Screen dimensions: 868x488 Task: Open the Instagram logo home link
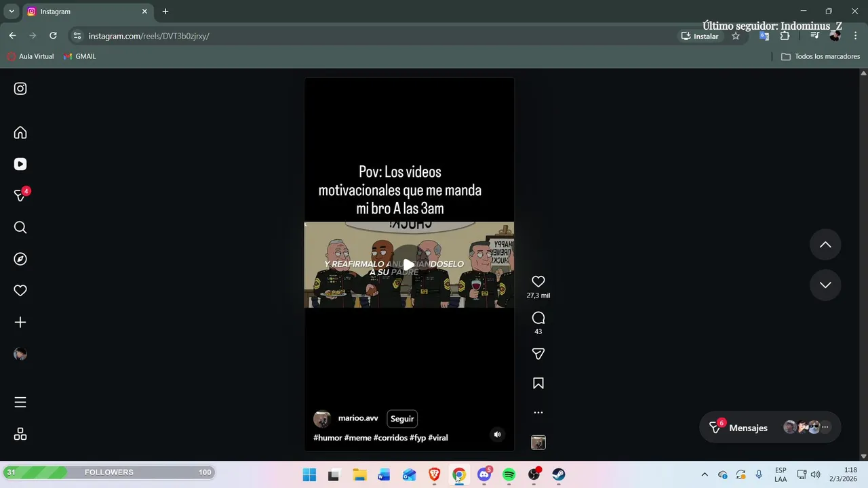20,89
